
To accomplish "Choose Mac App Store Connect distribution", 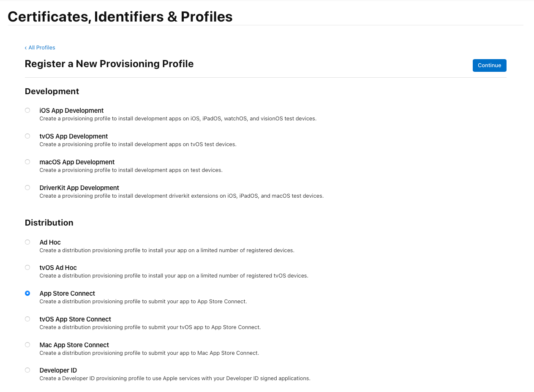I will tap(27, 344).
